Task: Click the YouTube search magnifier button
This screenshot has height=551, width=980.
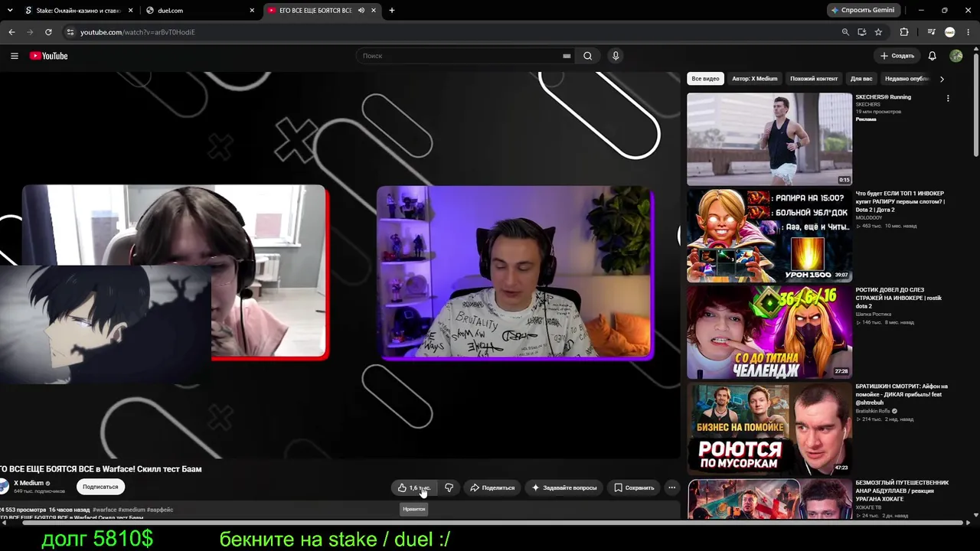Action: (588, 56)
